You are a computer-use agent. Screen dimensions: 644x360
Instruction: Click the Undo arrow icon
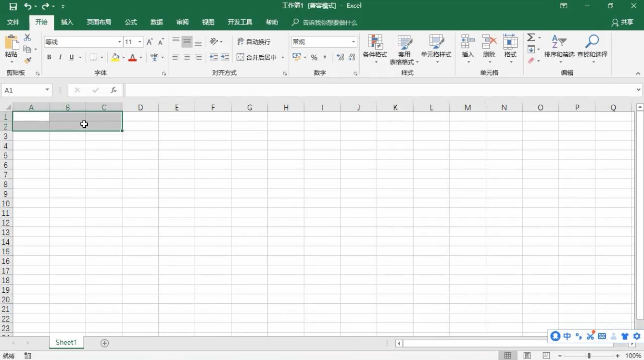click(28, 6)
